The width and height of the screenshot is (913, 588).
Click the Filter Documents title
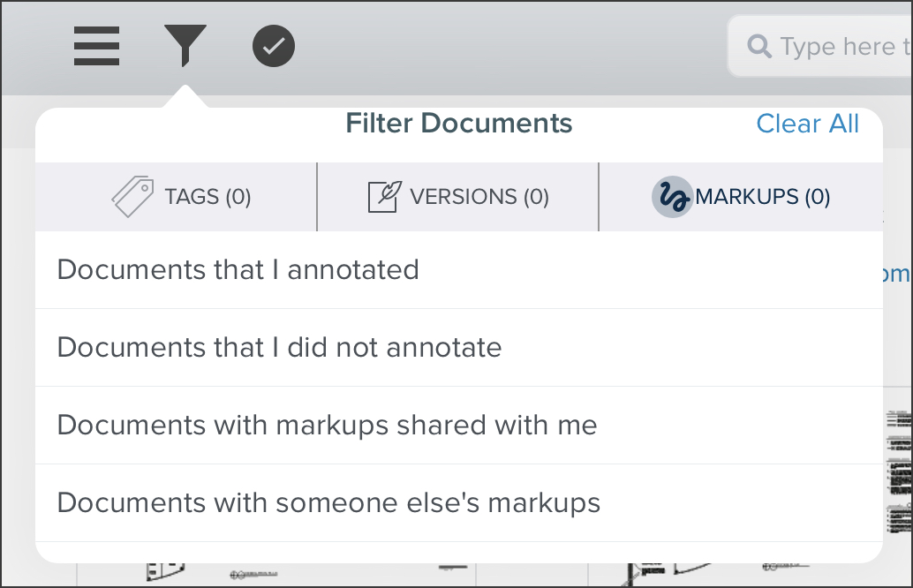tap(459, 124)
